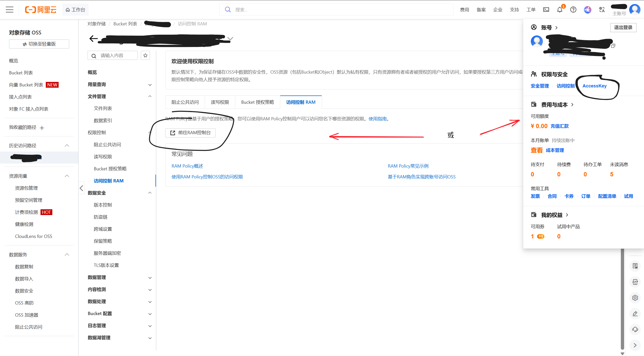
Task: Open the settings gear in right toolbar
Action: pyautogui.click(x=635, y=298)
